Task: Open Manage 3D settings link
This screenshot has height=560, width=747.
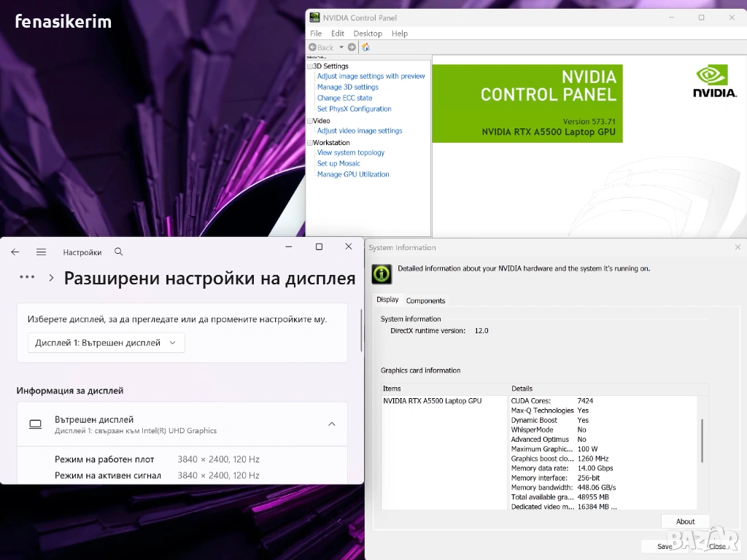Action: [x=347, y=87]
